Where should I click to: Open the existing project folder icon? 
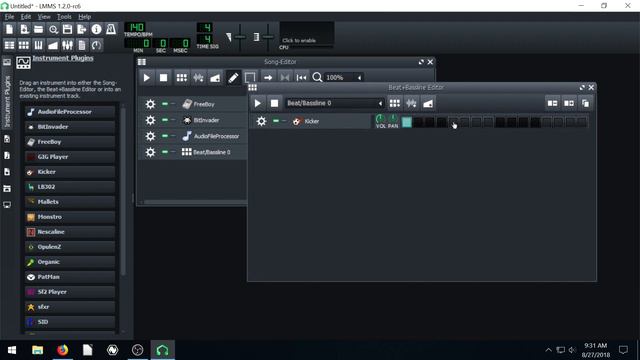(x=38, y=29)
